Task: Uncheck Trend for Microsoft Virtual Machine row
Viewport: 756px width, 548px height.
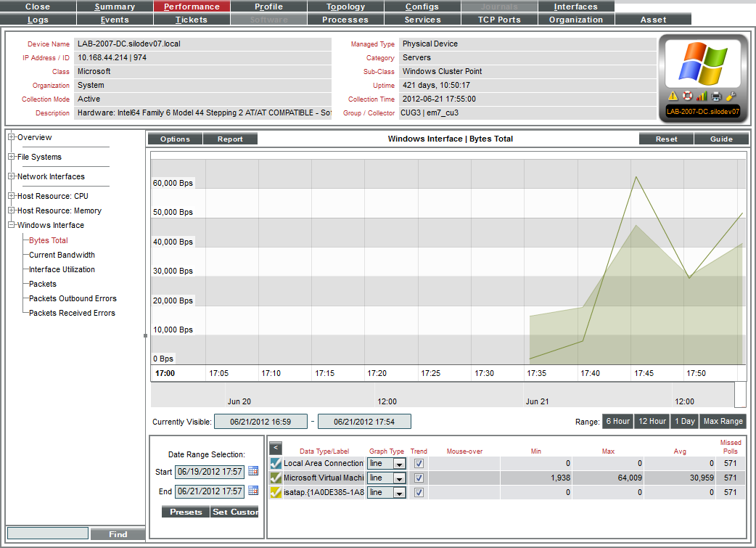Action: (x=419, y=478)
